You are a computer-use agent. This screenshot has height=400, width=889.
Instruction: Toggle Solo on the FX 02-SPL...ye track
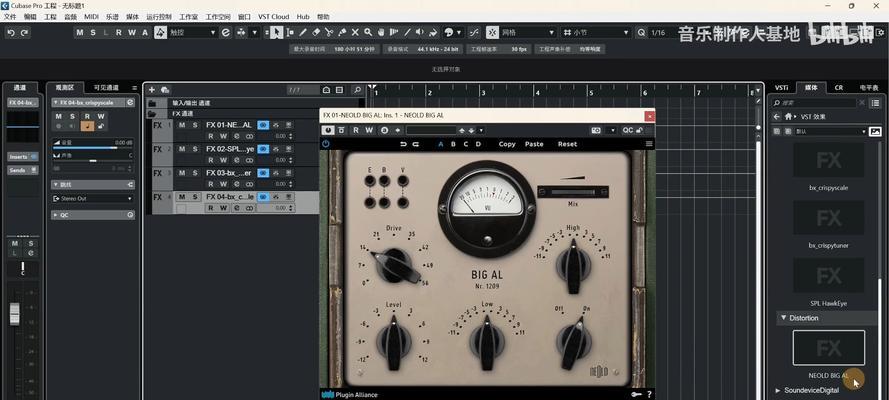pyautogui.click(x=194, y=149)
